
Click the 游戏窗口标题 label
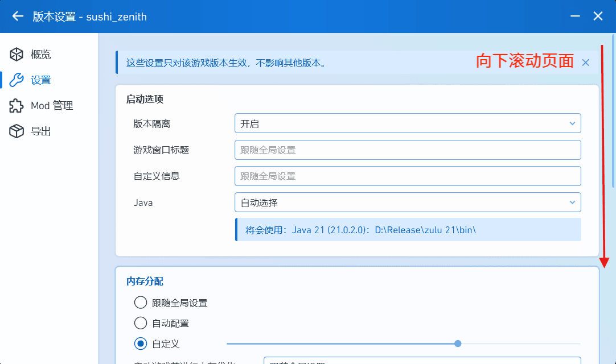pos(161,150)
